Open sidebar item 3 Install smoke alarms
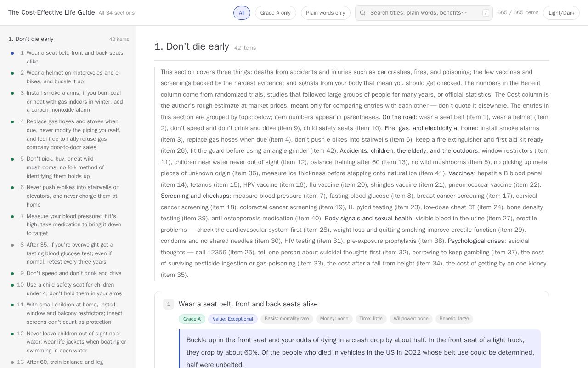Image resolution: width=588 pixels, height=368 pixels. point(68,102)
